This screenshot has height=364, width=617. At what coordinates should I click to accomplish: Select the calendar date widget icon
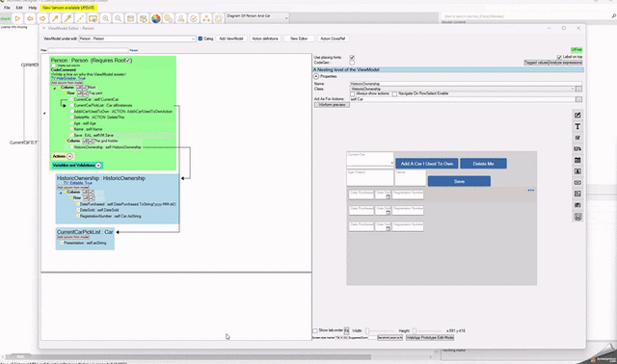click(577, 161)
